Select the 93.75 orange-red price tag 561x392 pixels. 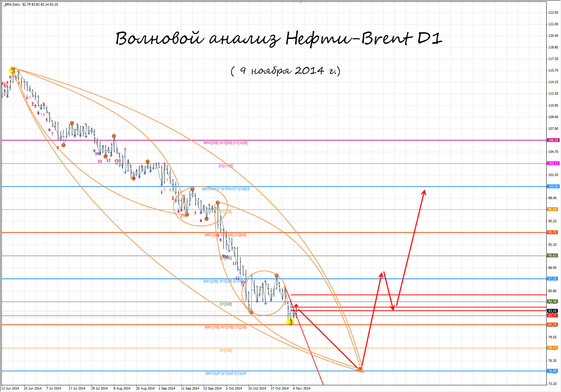click(x=552, y=232)
